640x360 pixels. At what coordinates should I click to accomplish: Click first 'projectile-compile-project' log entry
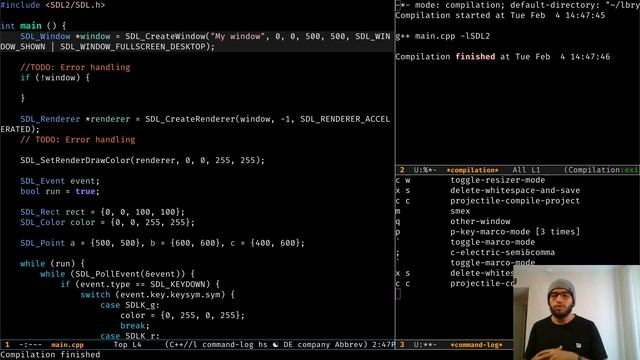(515, 201)
